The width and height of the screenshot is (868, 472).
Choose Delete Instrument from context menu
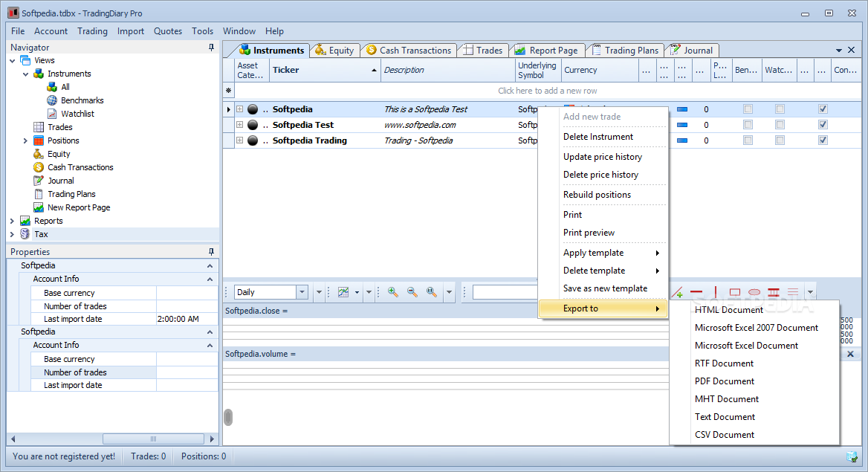[x=597, y=137]
